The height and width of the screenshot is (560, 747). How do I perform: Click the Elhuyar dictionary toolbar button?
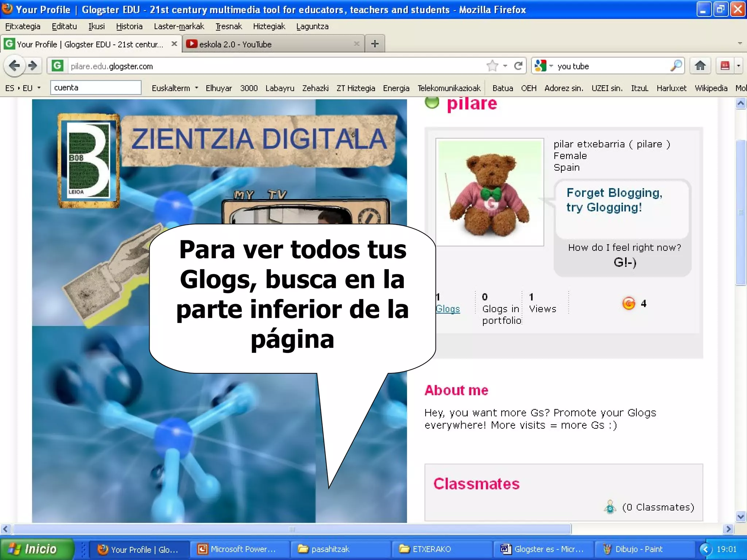click(x=218, y=88)
